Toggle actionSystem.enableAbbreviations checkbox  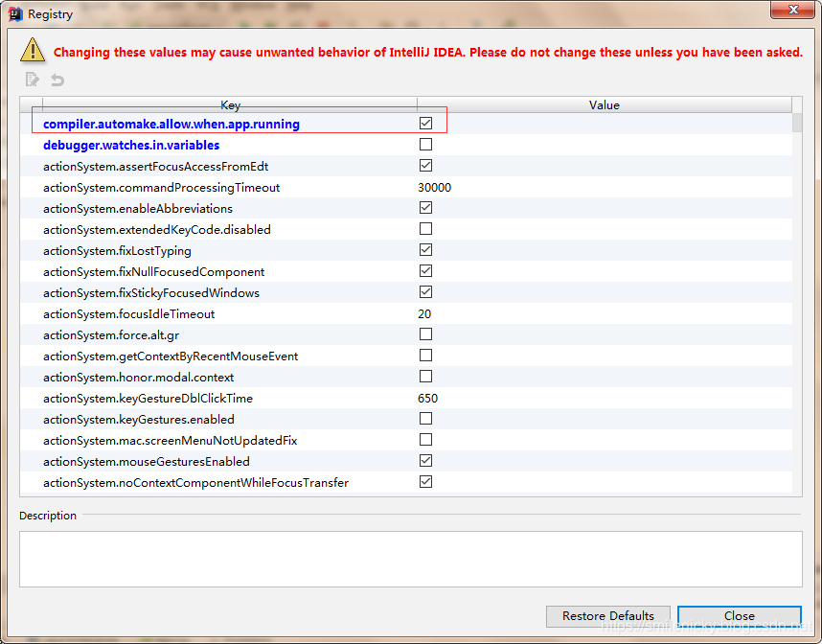pyautogui.click(x=425, y=208)
